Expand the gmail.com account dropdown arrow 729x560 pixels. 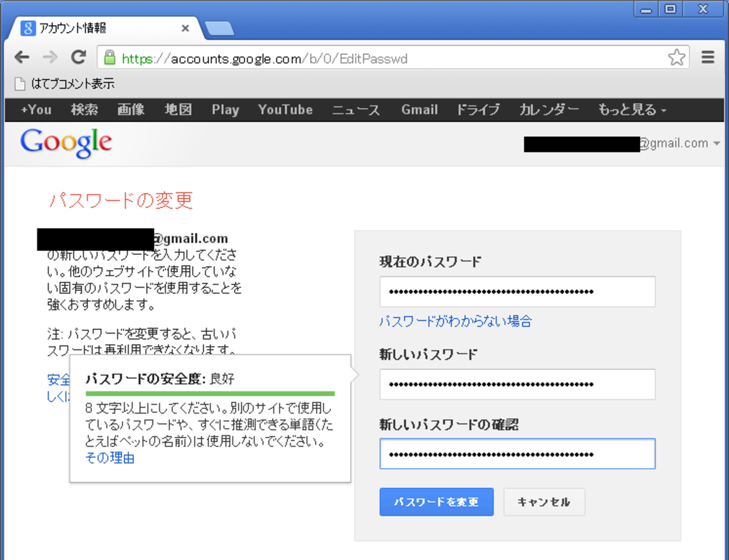(x=717, y=144)
